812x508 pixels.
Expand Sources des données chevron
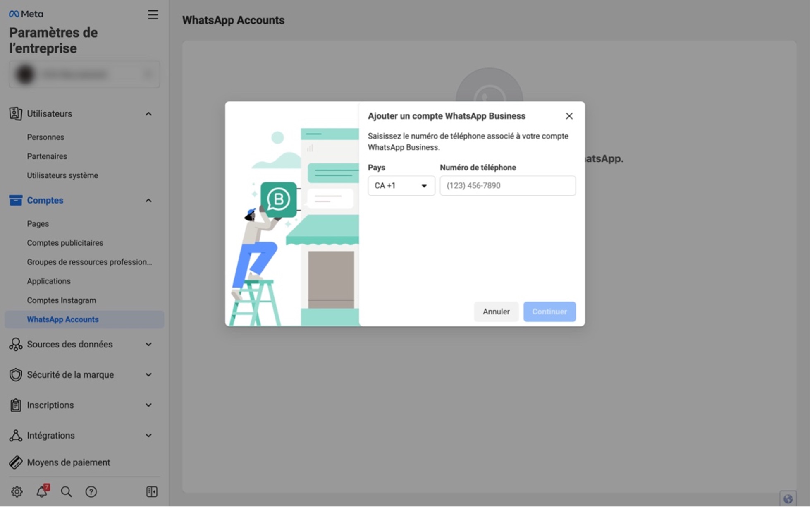(149, 344)
